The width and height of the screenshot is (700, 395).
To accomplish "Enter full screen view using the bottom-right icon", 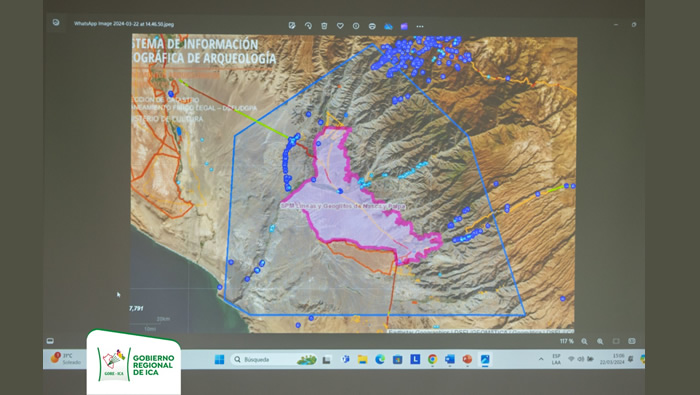I will click(x=632, y=341).
